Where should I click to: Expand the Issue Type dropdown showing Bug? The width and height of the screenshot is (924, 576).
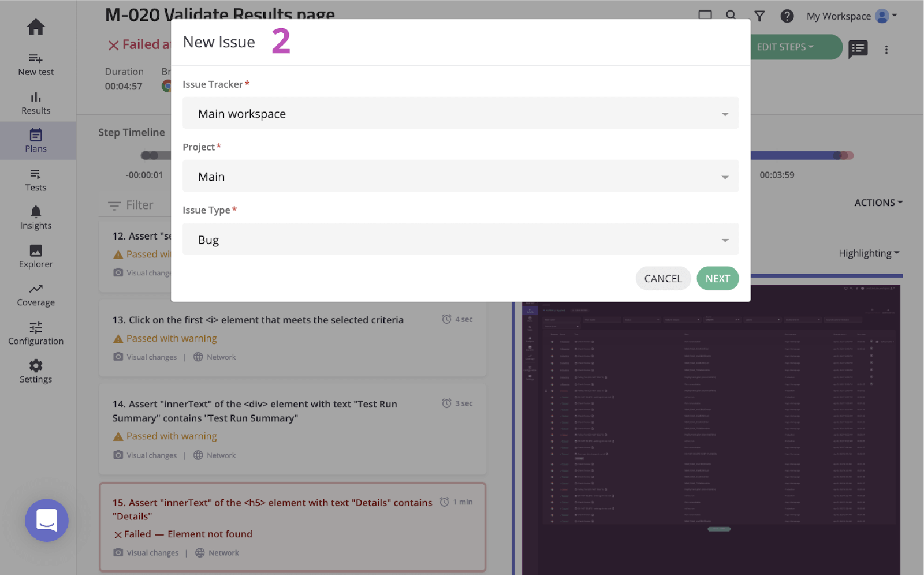[460, 239]
